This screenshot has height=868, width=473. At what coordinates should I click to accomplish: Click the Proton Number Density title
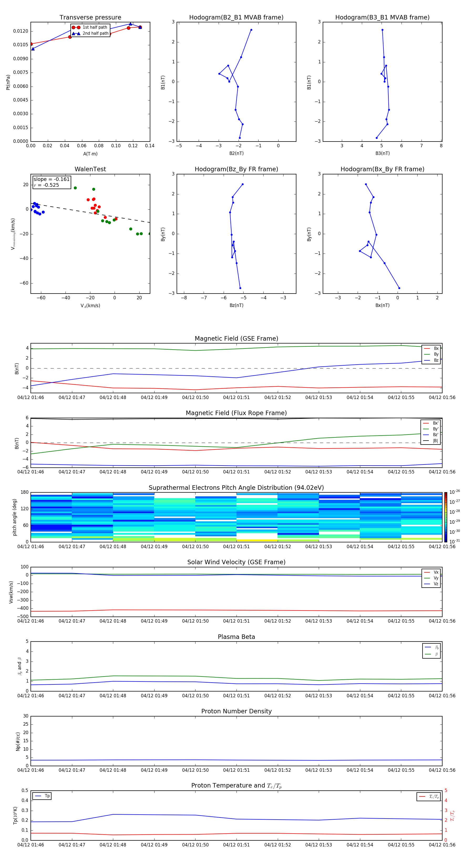tap(236, 711)
